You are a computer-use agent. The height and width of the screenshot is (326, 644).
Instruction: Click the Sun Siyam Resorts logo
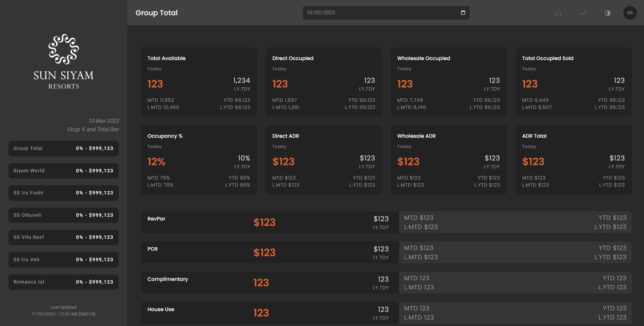[63, 62]
